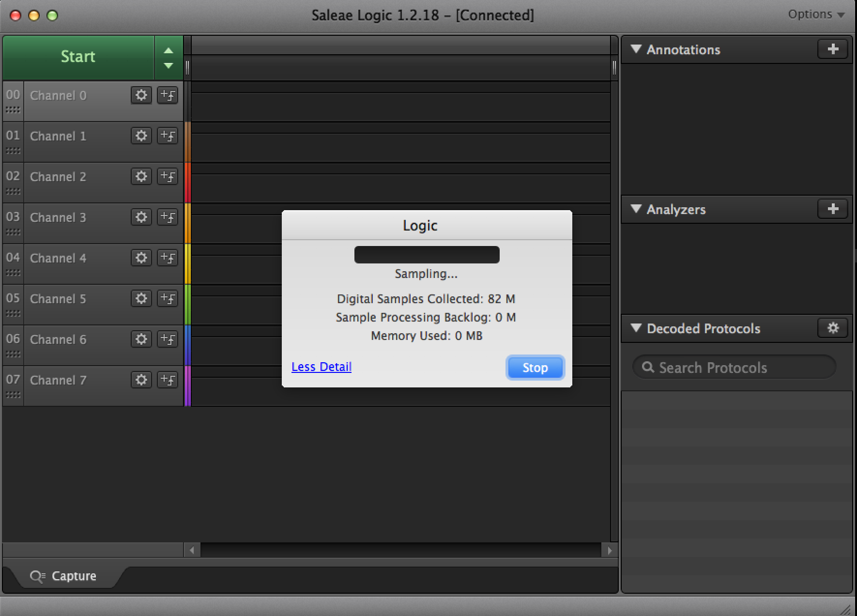Open Channel 0 settings gear
This screenshot has height=616, width=857.
141,95
